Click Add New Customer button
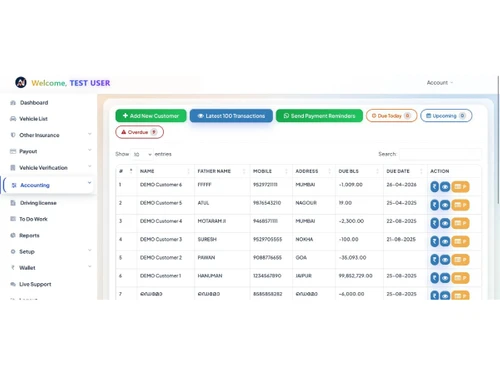500x375 pixels. [x=151, y=116]
